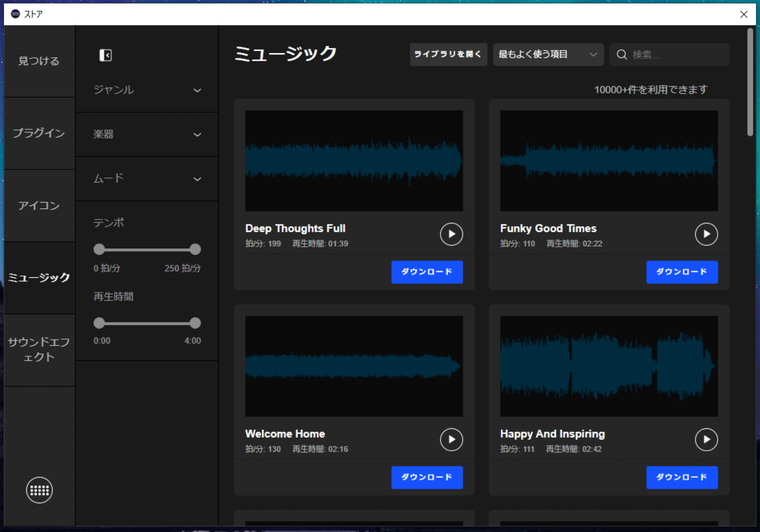Image resolution: width=760 pixels, height=532 pixels.
Task: Download the Happy And Inspiring track
Action: [682, 478]
